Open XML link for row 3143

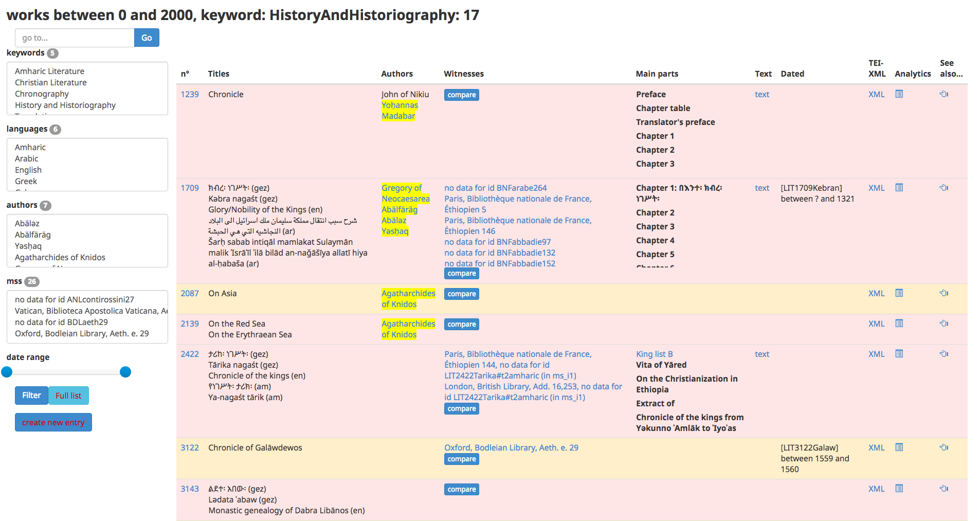pos(877,489)
